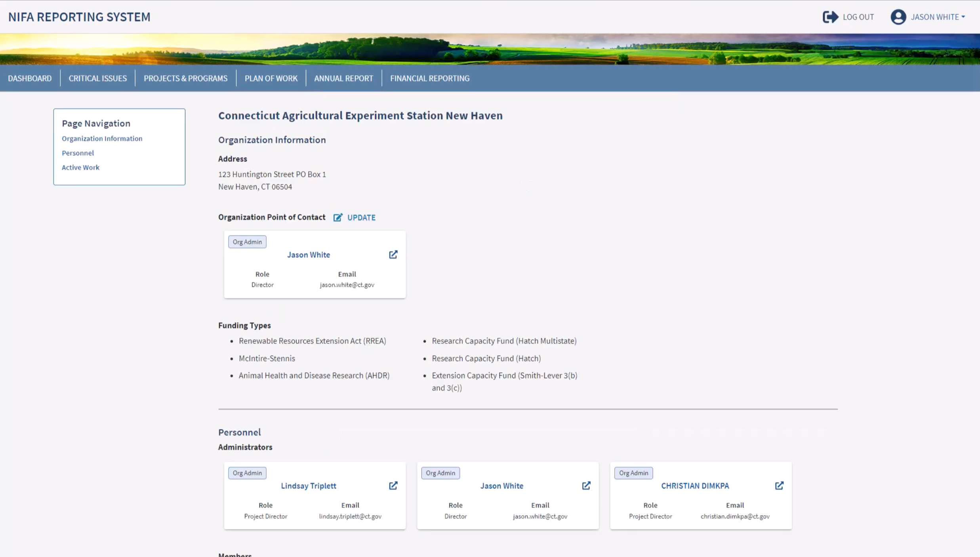
Task: Open Christian Dimkpa external-link icon
Action: pyautogui.click(x=779, y=486)
